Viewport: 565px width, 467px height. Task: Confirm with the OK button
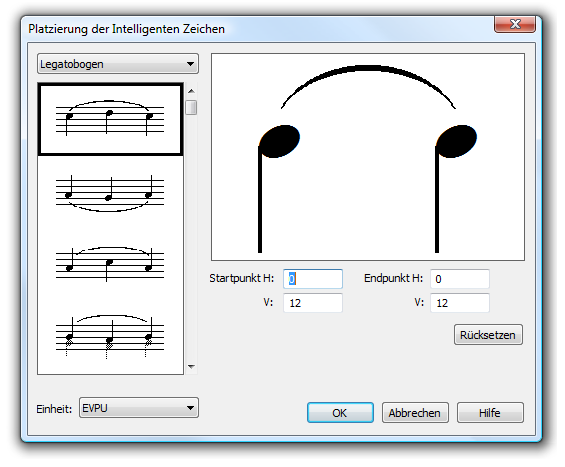(340, 413)
